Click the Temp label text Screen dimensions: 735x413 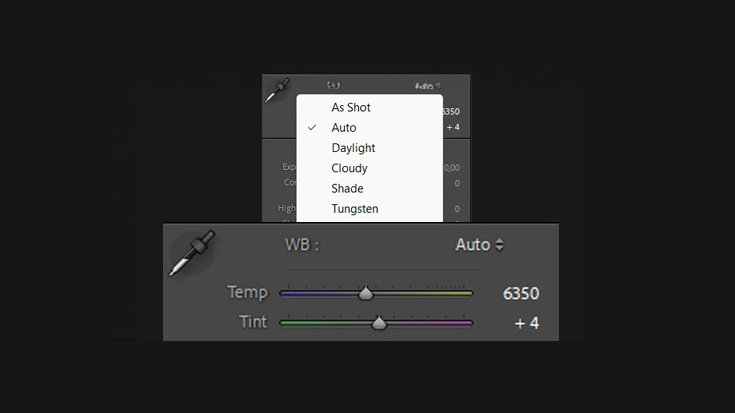pos(248,293)
